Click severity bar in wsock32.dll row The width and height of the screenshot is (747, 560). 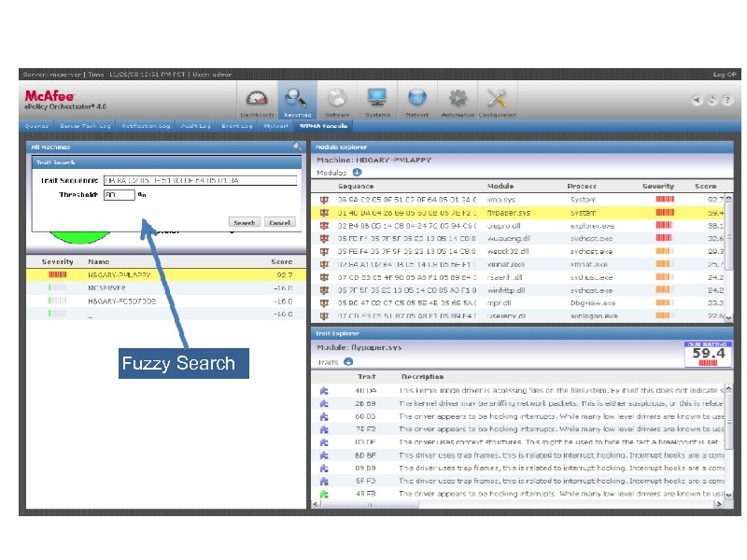point(665,251)
